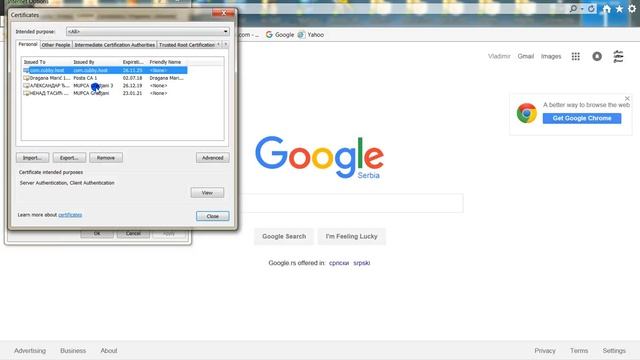The width and height of the screenshot is (640, 360).
Task: Open the Favorites star panel
Action: [619, 9]
